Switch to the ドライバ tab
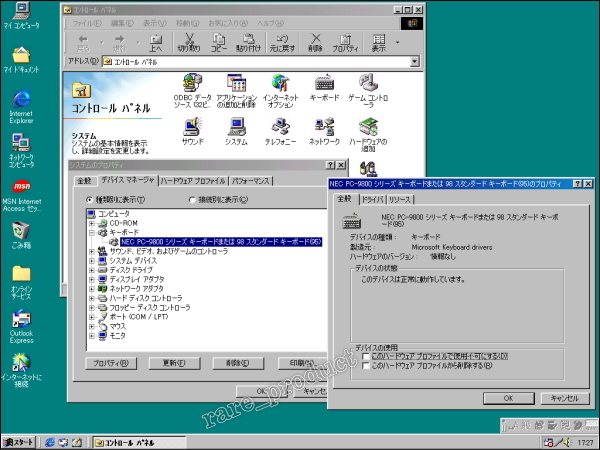 coord(372,200)
